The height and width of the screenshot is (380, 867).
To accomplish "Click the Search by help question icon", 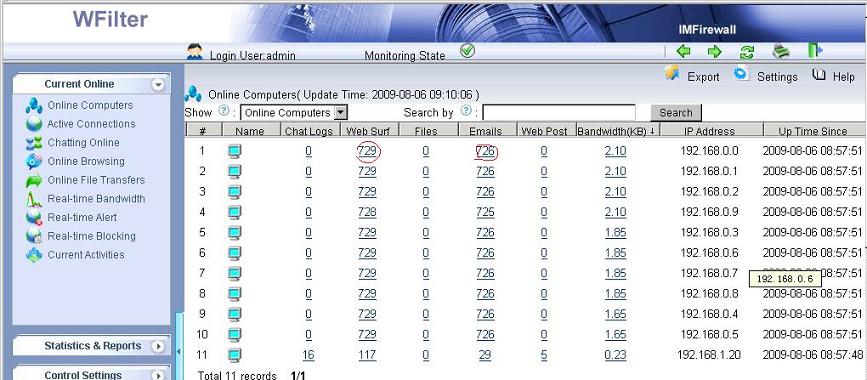I will [466, 110].
